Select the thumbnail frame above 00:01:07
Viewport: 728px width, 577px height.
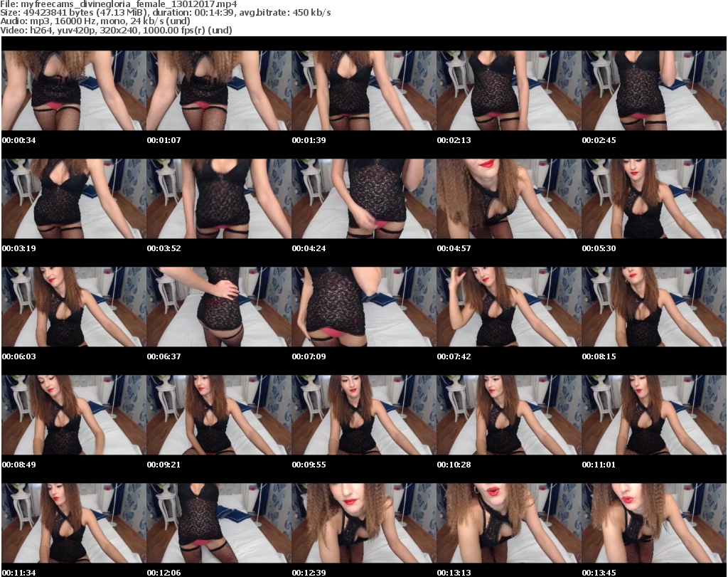click(x=219, y=90)
